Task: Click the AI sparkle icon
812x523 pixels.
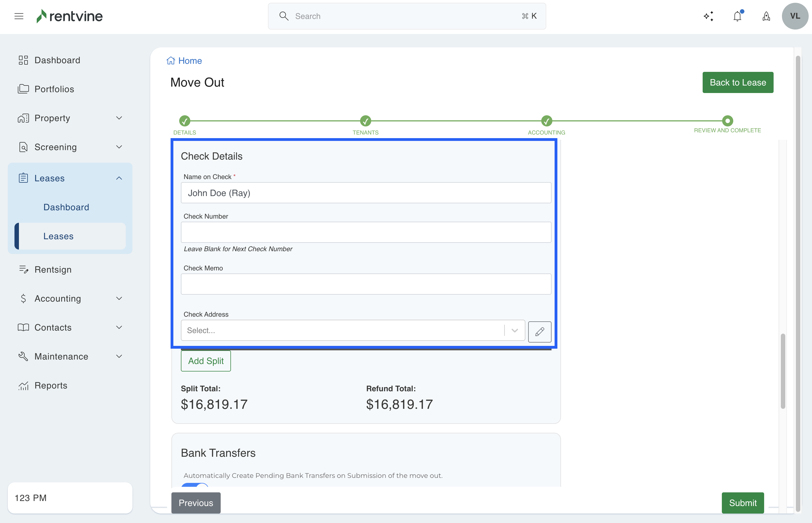Action: tap(708, 16)
